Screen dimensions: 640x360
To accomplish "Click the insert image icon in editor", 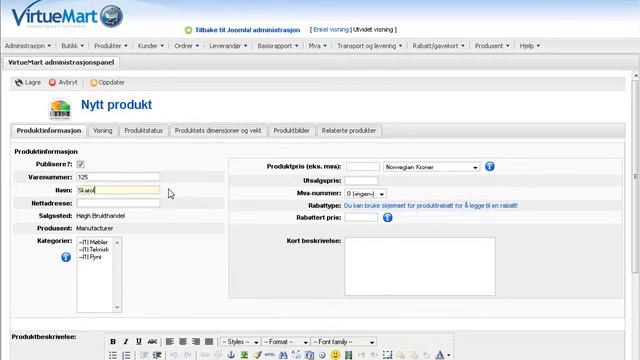I will coord(244,355).
